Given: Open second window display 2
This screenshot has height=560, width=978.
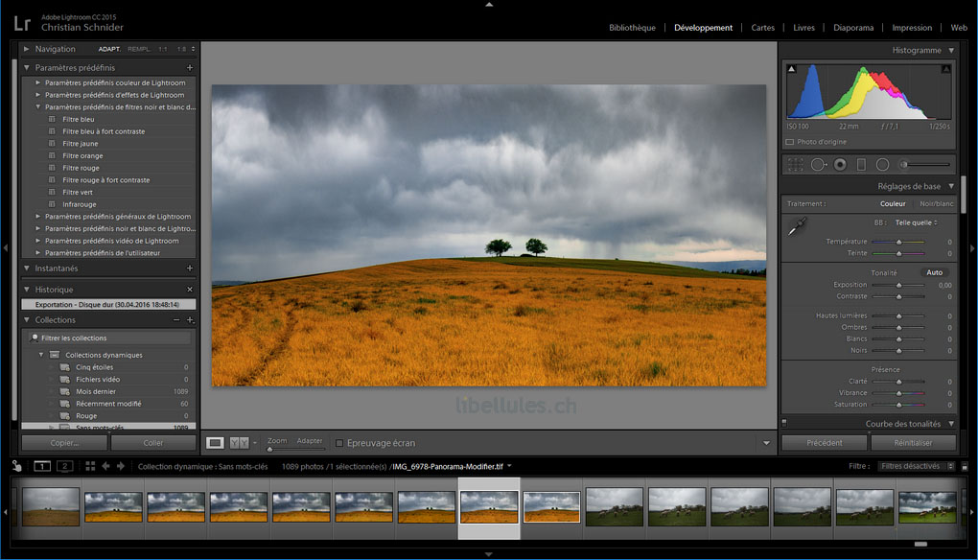Looking at the screenshot, I should tap(64, 466).
